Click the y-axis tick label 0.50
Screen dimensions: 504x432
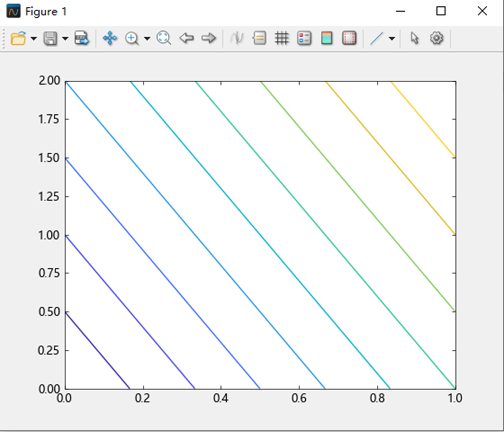[x=49, y=312]
